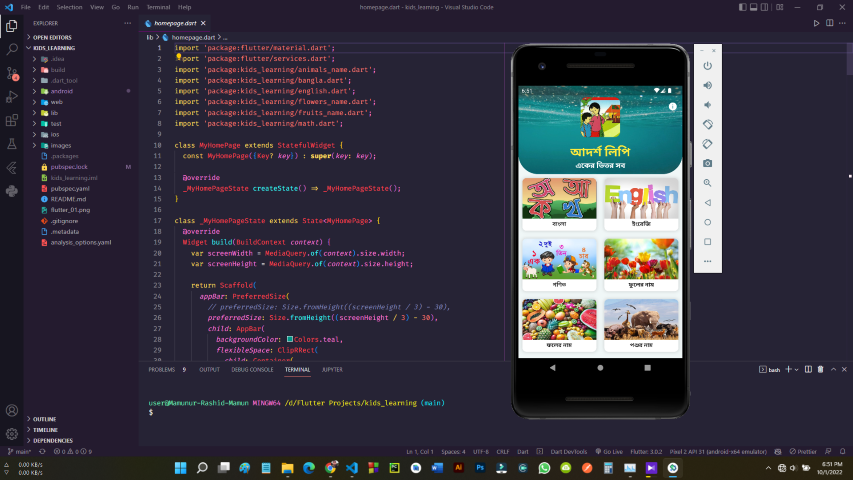The width and height of the screenshot is (853, 480).
Task: Open the Extensions view
Action: click(x=11, y=120)
